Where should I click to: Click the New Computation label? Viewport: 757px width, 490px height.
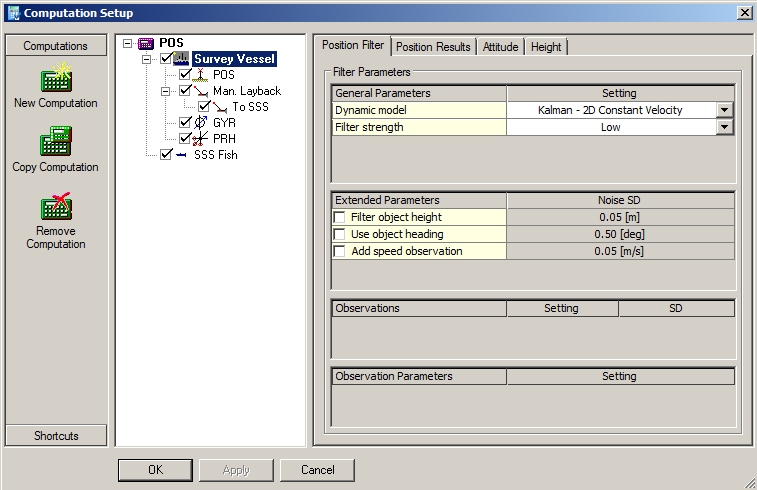(x=56, y=103)
